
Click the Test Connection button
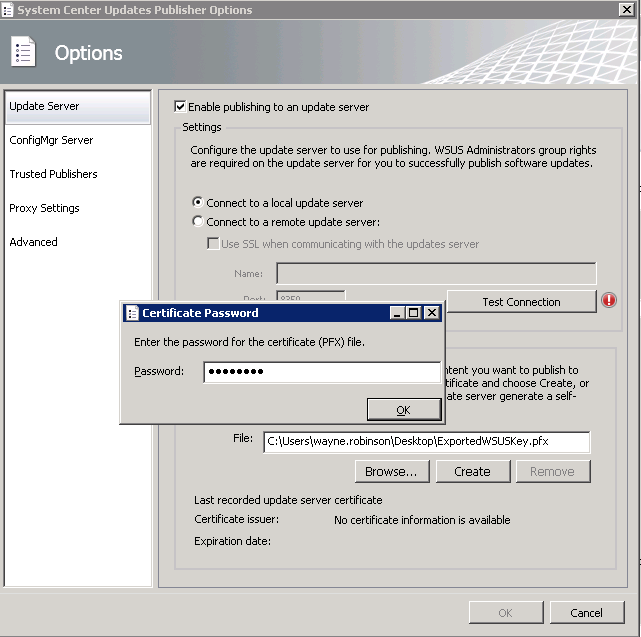click(x=521, y=302)
